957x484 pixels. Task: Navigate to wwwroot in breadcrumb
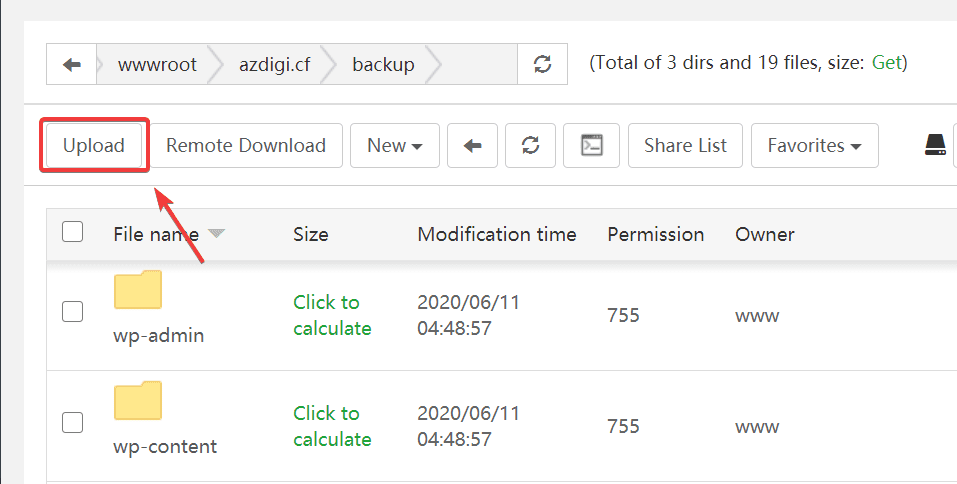pos(157,64)
